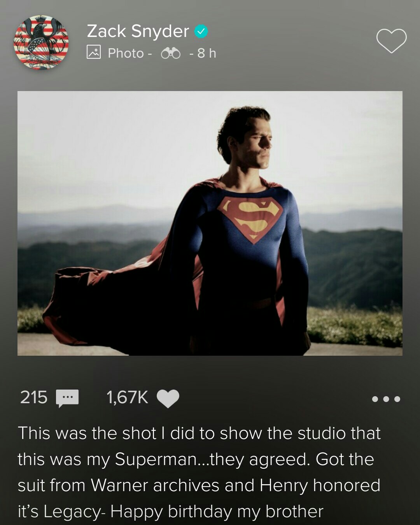This screenshot has width=420, height=525.
Task: Tap the 215 comments count
Action: click(34, 397)
